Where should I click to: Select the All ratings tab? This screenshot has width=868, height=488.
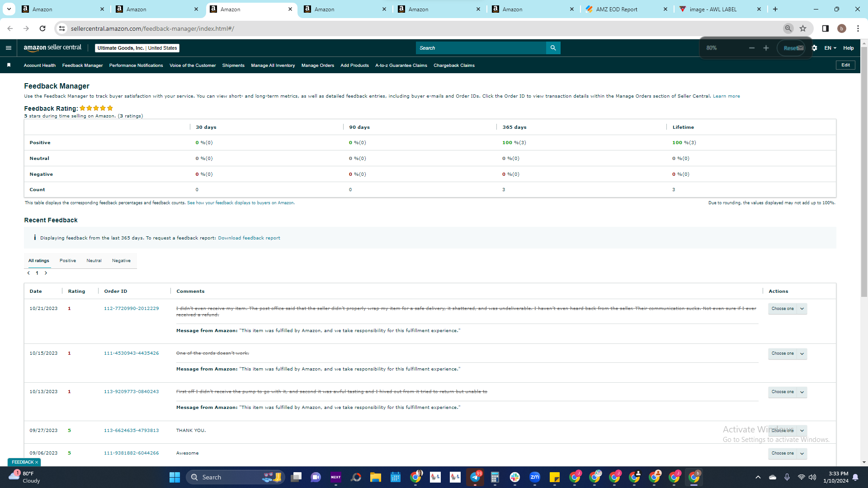click(x=39, y=261)
